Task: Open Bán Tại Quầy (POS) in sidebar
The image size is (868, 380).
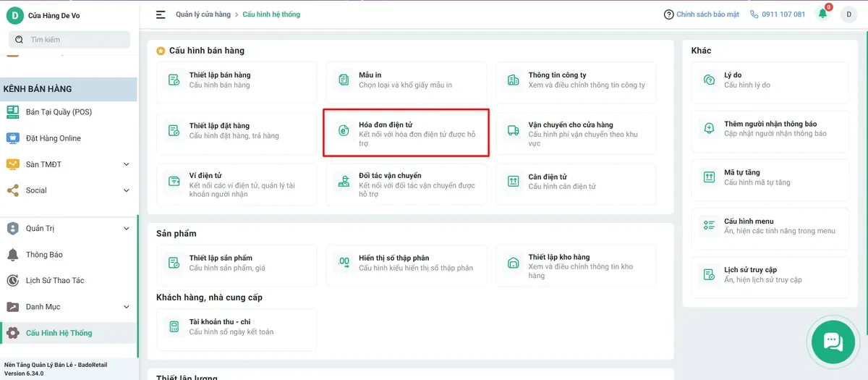Action: (69, 112)
